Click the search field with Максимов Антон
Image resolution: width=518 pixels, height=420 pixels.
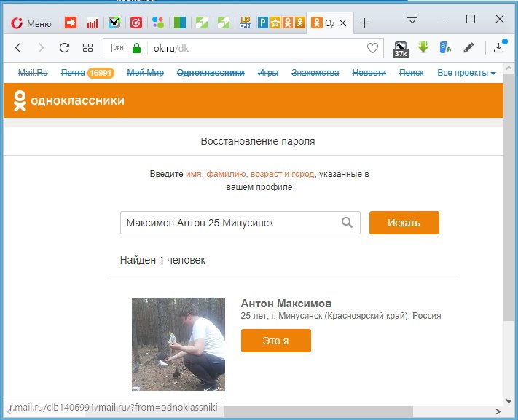[x=229, y=223]
